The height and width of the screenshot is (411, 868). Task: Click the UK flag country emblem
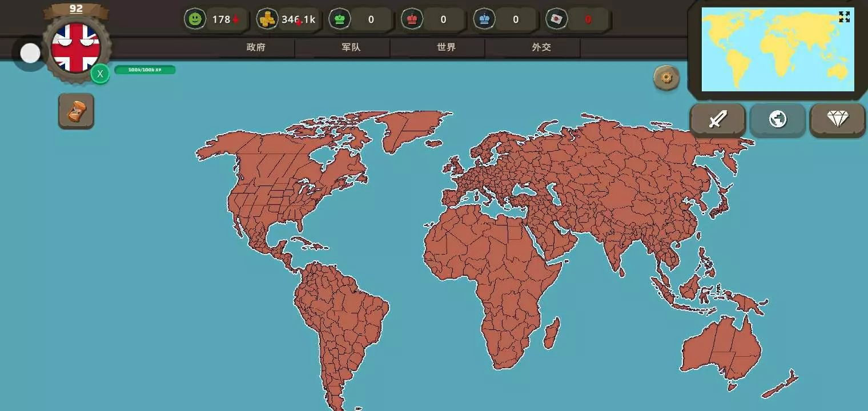[75, 47]
